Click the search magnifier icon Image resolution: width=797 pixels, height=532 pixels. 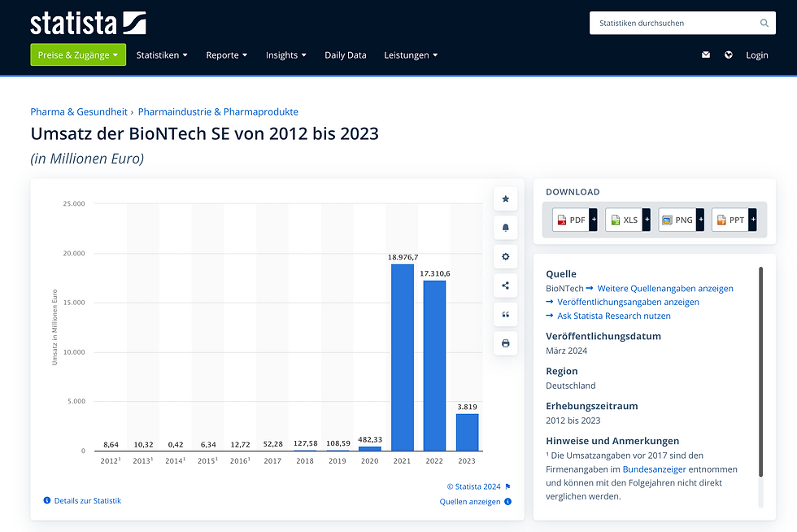[764, 23]
